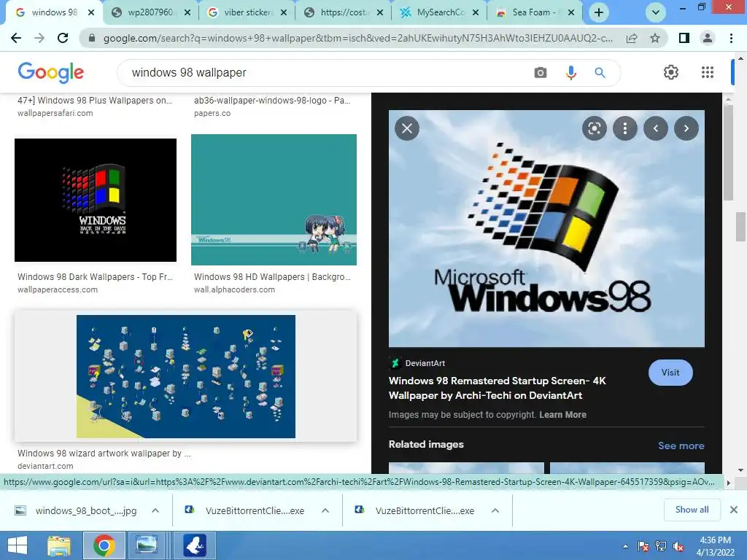This screenshot has width=747, height=560.
Task: Open the tab search dropdown
Action: pyautogui.click(x=656, y=12)
